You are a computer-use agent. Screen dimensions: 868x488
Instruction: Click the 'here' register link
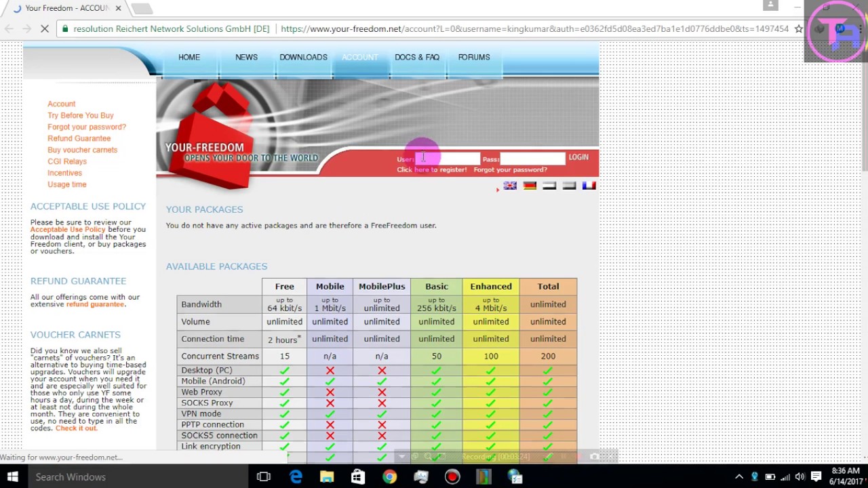tap(422, 169)
